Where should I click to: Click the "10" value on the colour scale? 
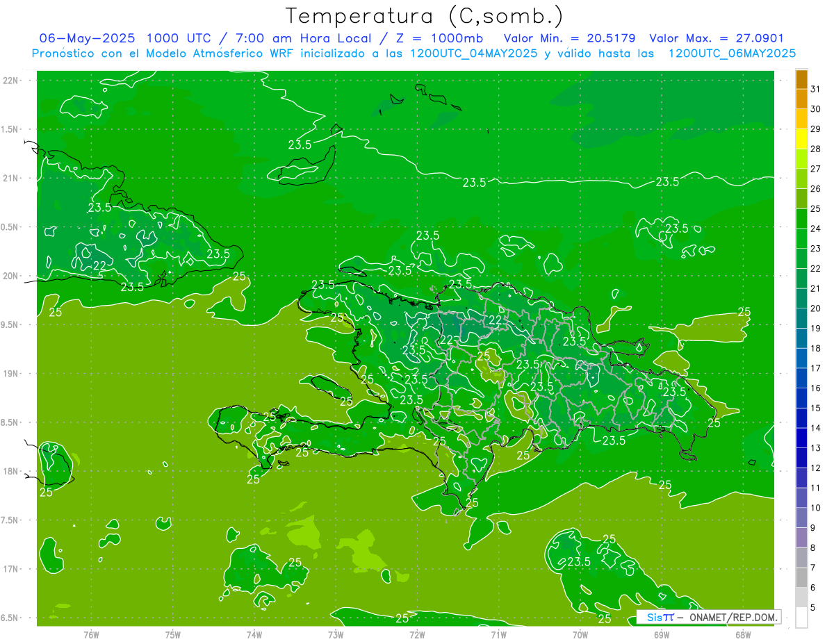click(816, 508)
